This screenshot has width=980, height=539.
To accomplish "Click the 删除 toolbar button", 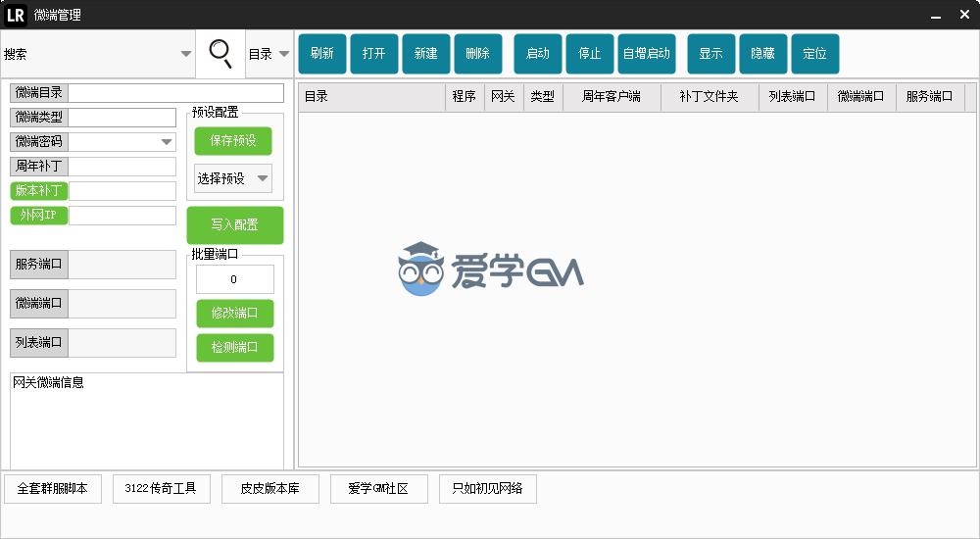I will [x=477, y=54].
